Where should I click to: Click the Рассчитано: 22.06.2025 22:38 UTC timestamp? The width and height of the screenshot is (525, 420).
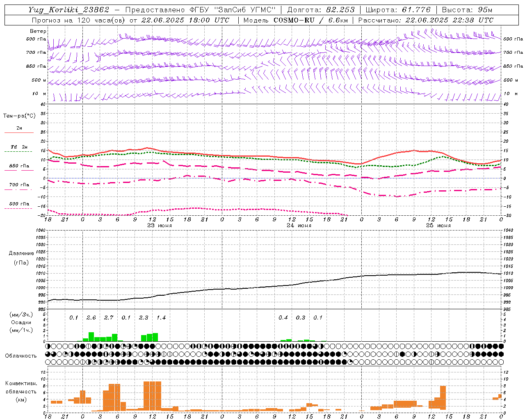(426, 20)
